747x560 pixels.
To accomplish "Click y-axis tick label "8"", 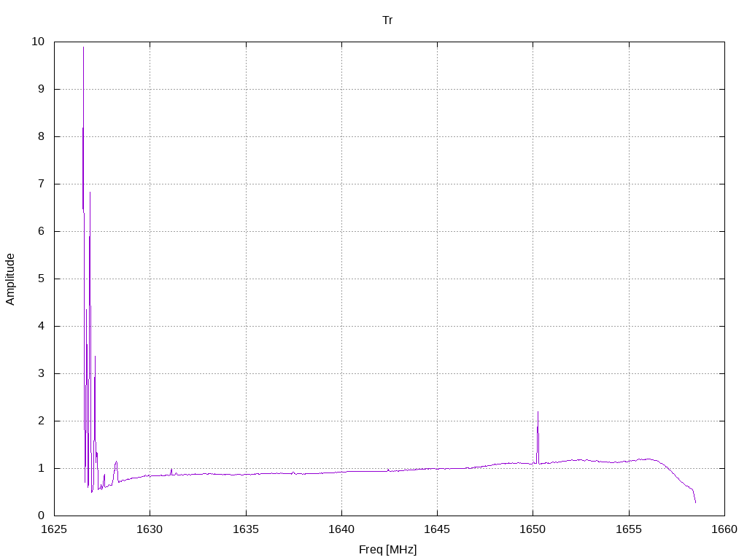I will click(42, 136).
